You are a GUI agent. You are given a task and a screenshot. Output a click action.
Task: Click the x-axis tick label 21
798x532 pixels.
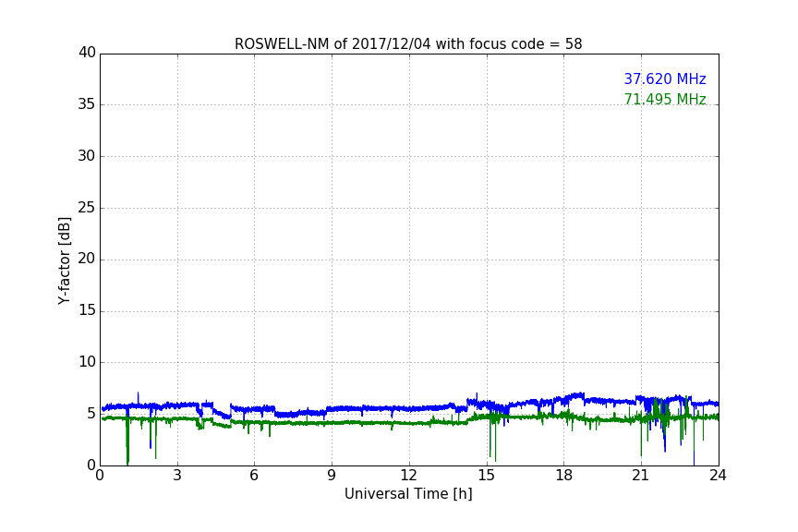point(641,476)
